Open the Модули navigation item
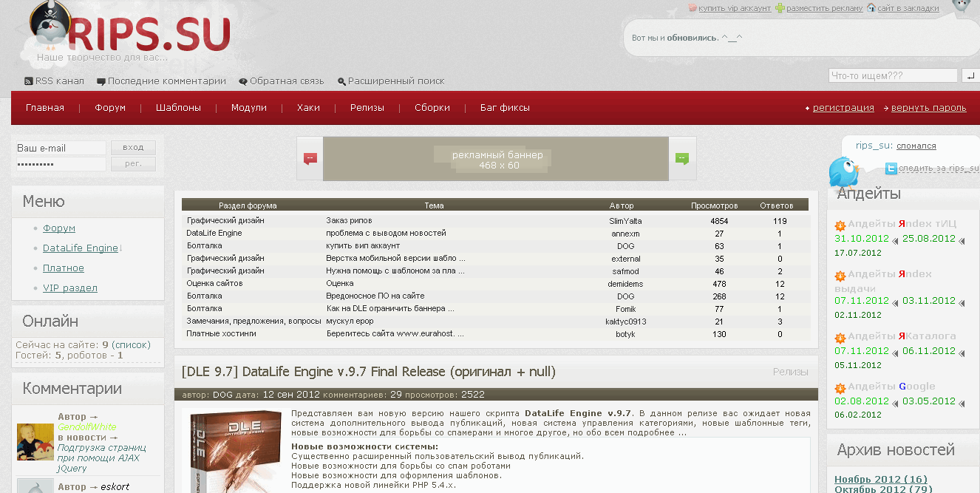 [249, 108]
